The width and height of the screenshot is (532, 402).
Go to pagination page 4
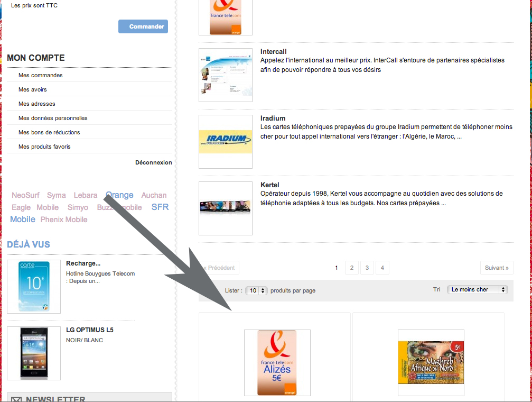pos(382,268)
